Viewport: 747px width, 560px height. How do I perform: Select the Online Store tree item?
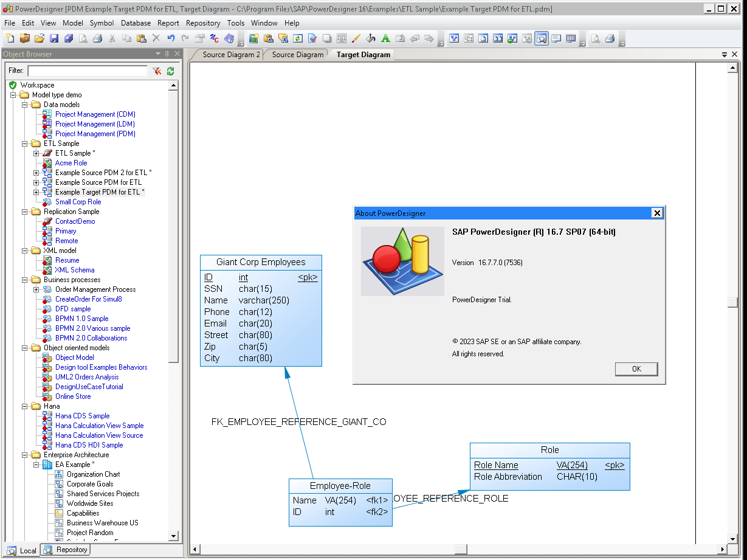pos(73,396)
